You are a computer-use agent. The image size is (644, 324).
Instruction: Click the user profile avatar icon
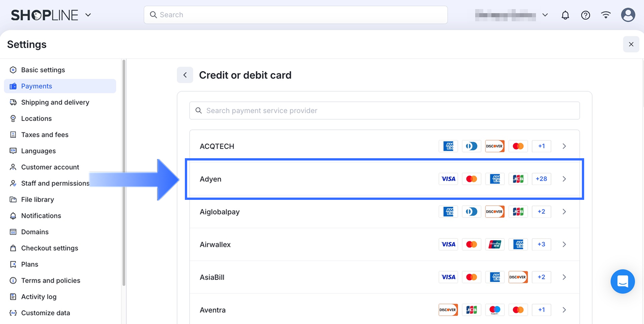(628, 15)
